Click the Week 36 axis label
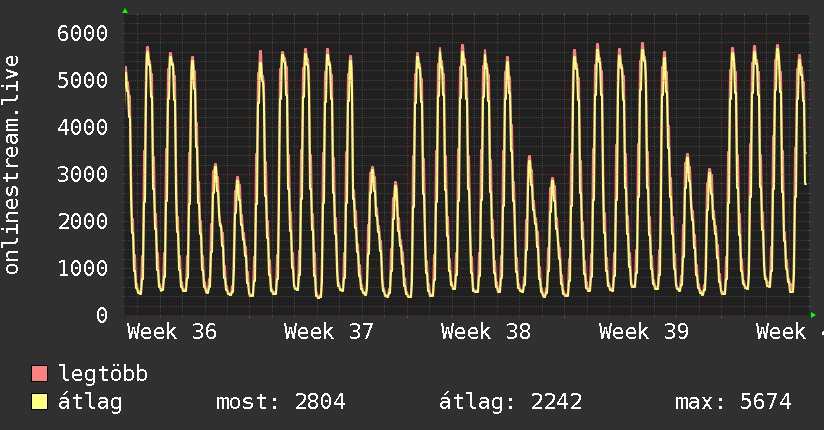Image resolution: width=824 pixels, height=430 pixels. 172,332
